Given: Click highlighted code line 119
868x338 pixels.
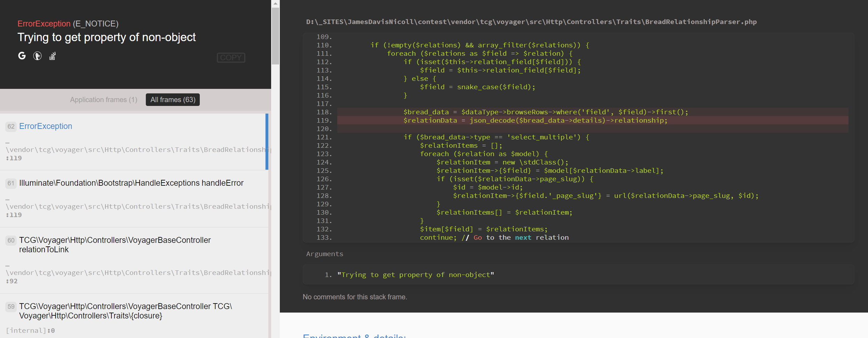Looking at the screenshot, I should tap(522, 120).
